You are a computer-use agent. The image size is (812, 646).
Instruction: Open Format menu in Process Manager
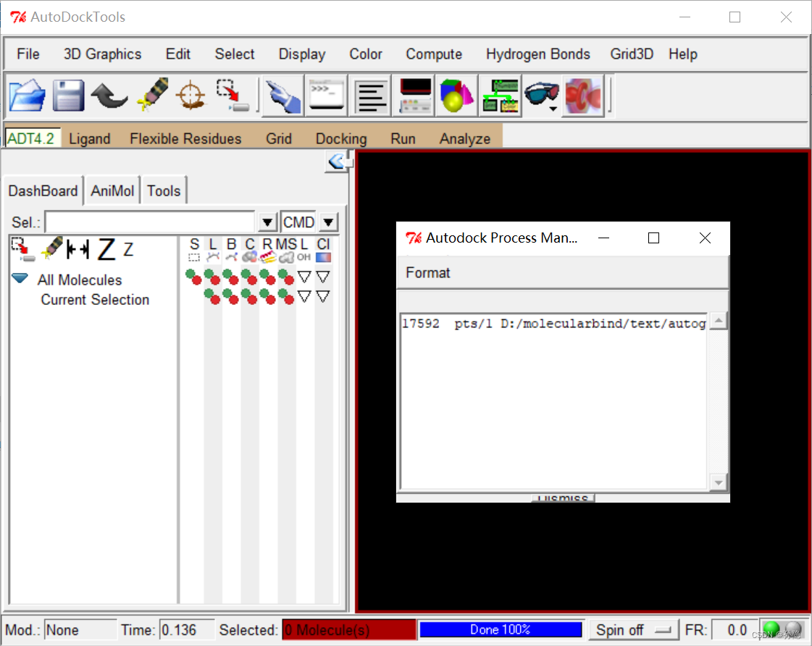(428, 273)
